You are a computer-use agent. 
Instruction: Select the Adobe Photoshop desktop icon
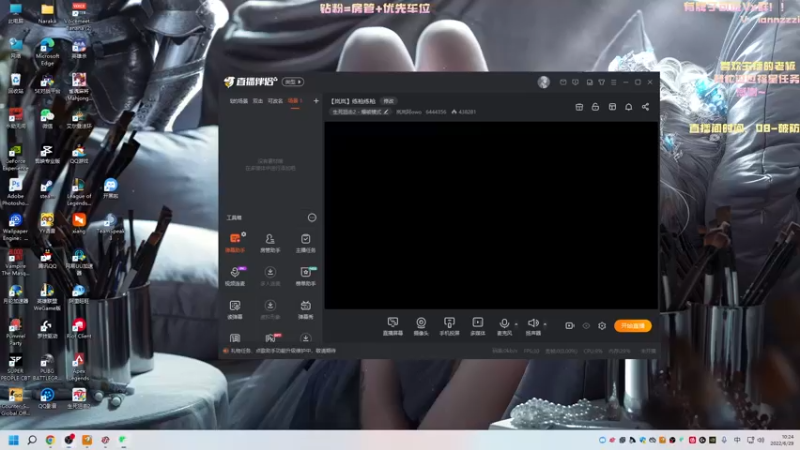(x=15, y=192)
